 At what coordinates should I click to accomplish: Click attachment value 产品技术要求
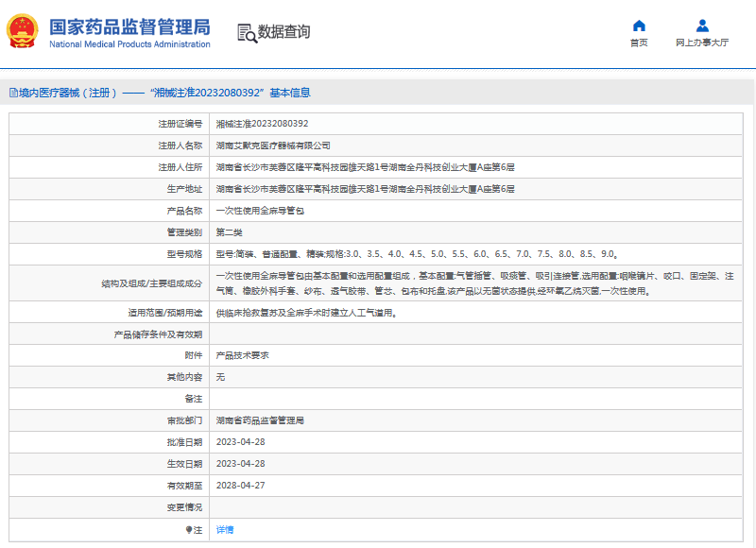[x=243, y=355]
